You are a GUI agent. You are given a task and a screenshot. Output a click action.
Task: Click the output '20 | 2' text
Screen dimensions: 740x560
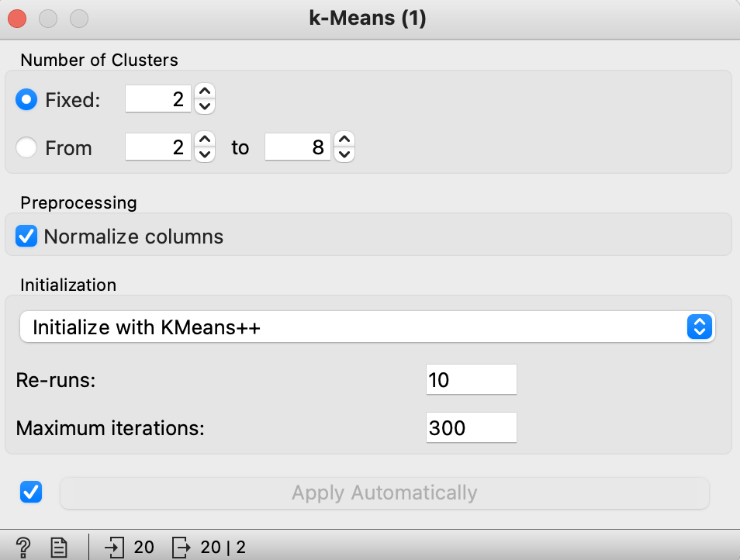[x=223, y=548]
